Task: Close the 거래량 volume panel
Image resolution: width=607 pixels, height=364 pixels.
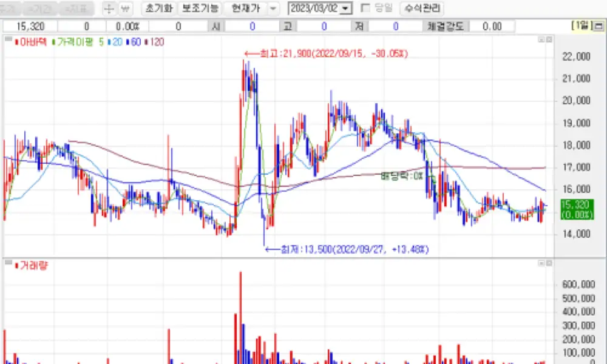Action: point(549,263)
